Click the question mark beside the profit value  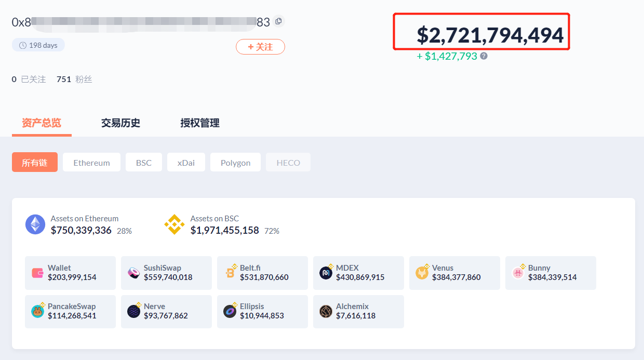(x=484, y=56)
